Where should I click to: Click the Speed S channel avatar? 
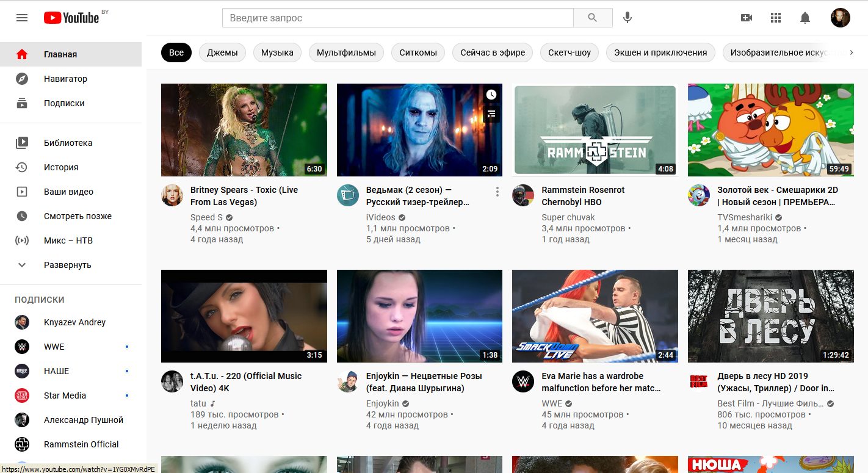(x=172, y=195)
